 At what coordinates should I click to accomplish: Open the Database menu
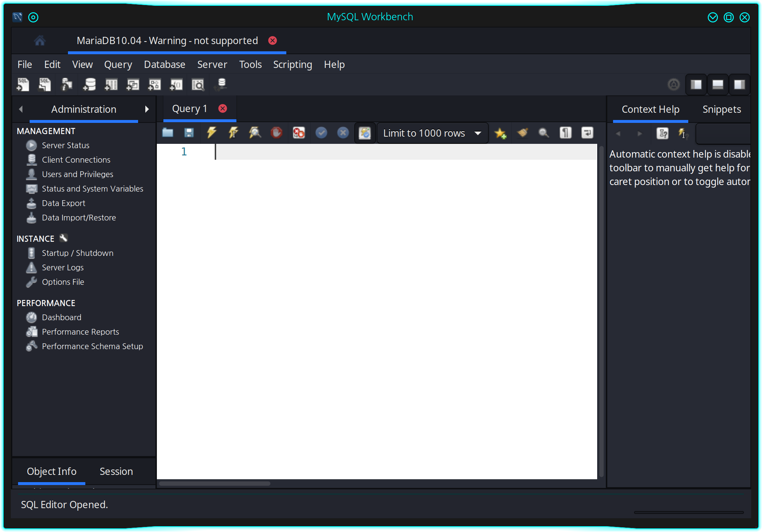[x=164, y=64]
